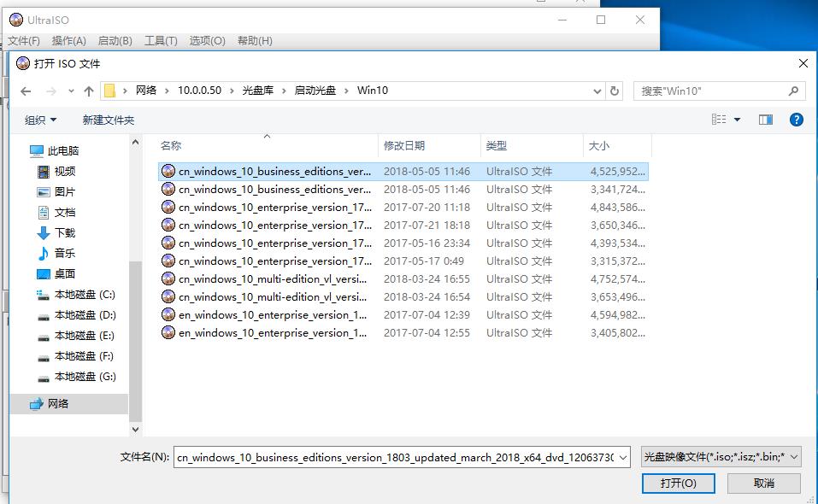
Task: Click the Back arrow in navigation bar
Action: point(26,91)
